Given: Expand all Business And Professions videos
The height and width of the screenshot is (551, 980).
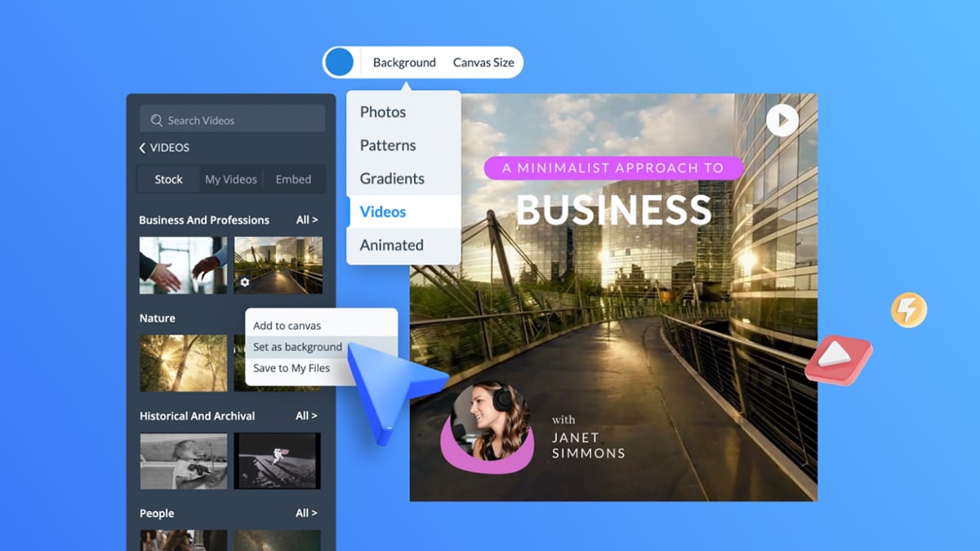Looking at the screenshot, I should pos(306,220).
